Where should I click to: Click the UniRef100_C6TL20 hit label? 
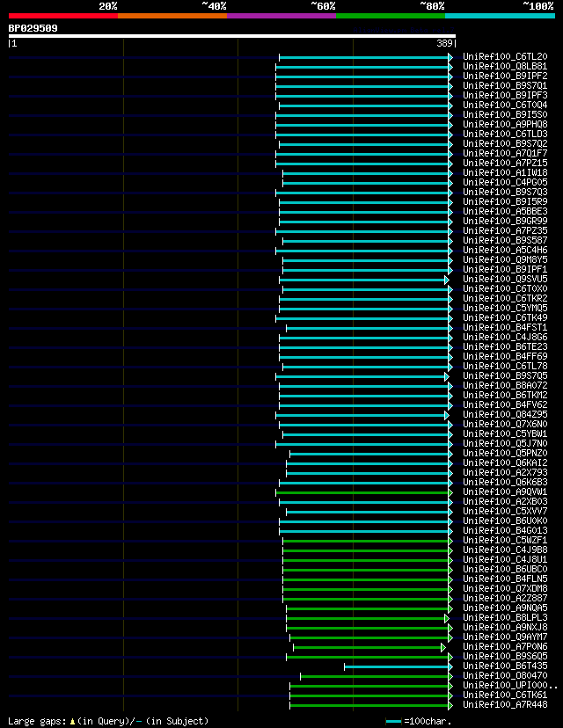(505, 56)
